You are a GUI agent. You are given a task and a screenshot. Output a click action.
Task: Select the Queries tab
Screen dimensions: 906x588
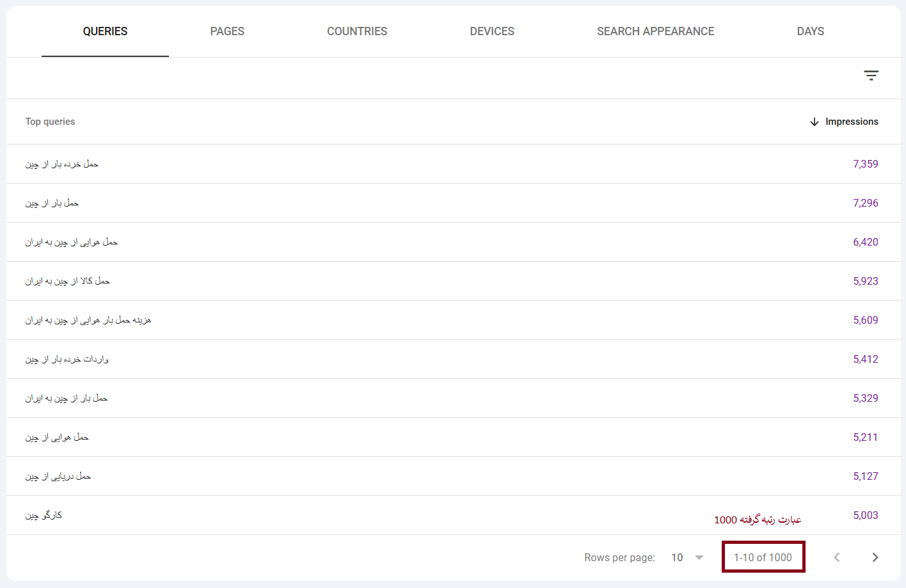pos(105,31)
